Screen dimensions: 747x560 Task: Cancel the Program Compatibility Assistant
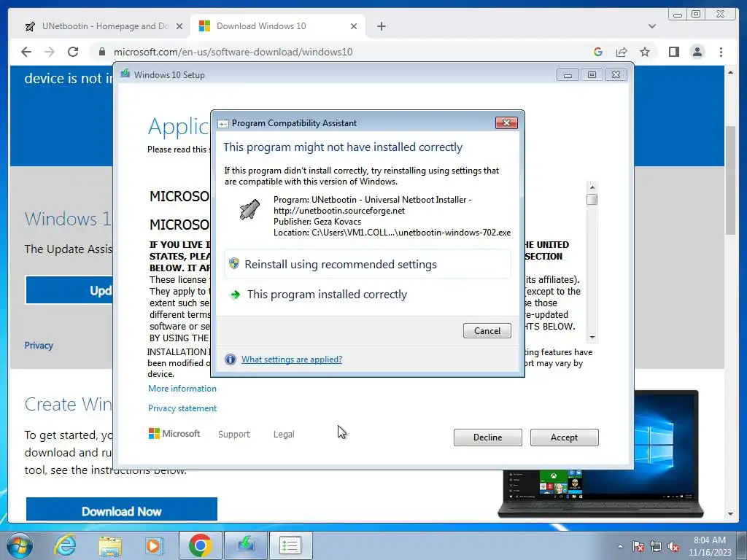click(x=487, y=331)
